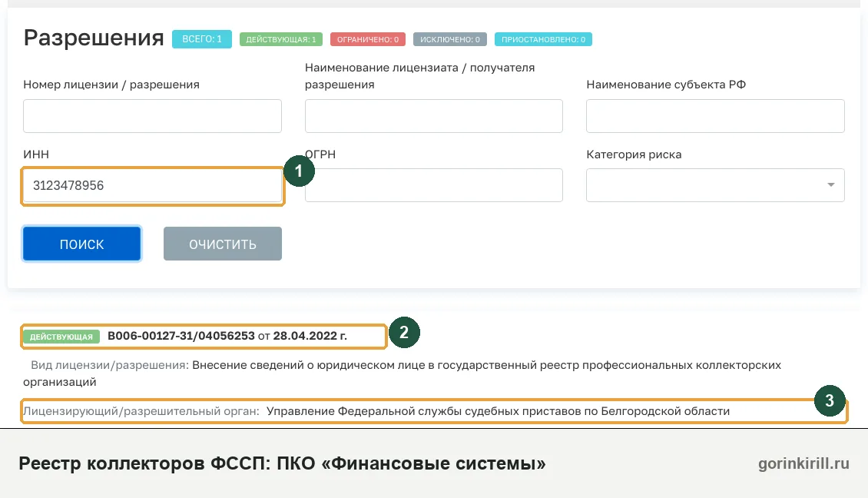This screenshot has height=498, width=868.
Task: Focus the ОГРН input field
Action: (x=433, y=185)
